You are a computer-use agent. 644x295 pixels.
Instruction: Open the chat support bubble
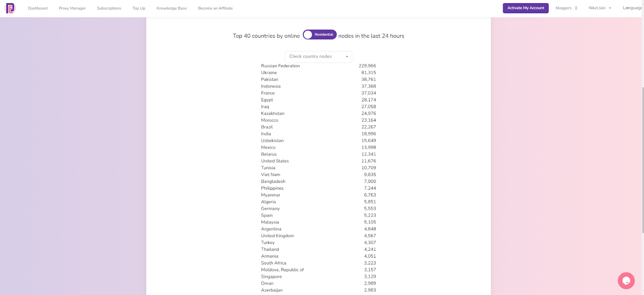(x=626, y=281)
